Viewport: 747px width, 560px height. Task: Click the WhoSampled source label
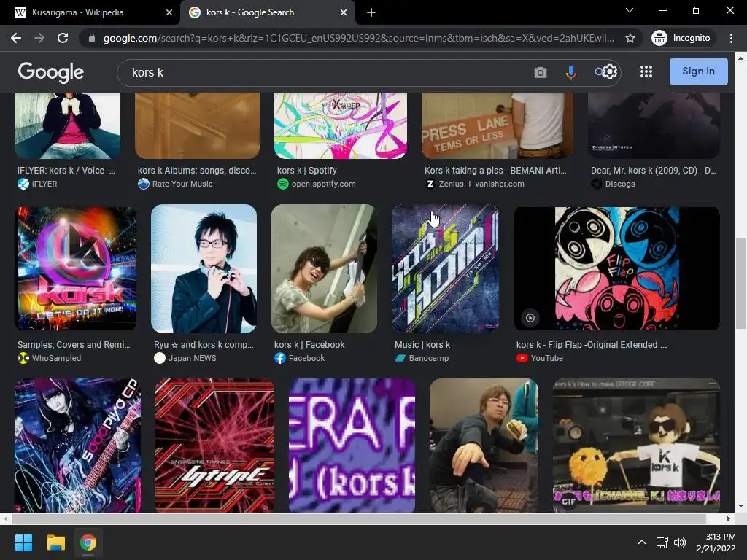[56, 358]
